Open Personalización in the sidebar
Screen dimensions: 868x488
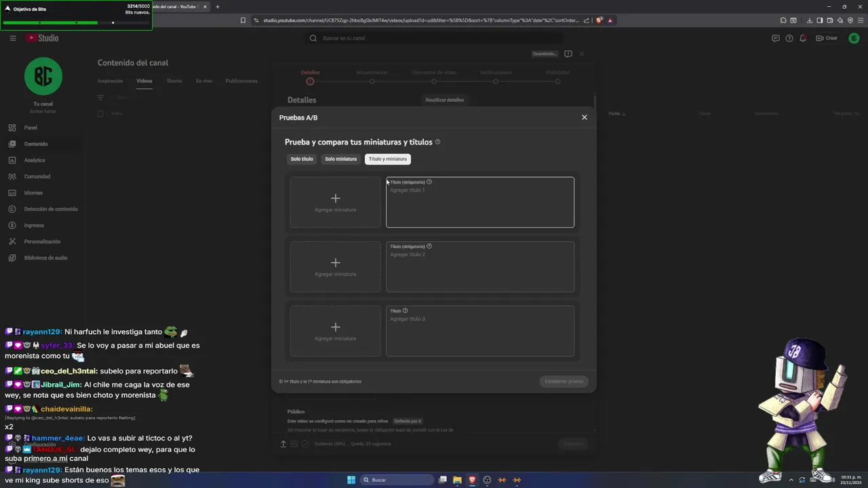(x=42, y=241)
